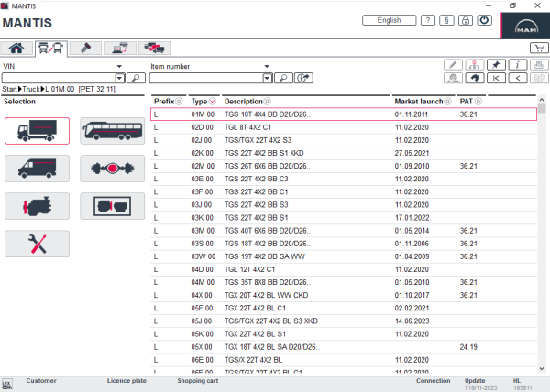550x392 pixels.
Task: Sort by the Prefix column header
Action: 168,102
